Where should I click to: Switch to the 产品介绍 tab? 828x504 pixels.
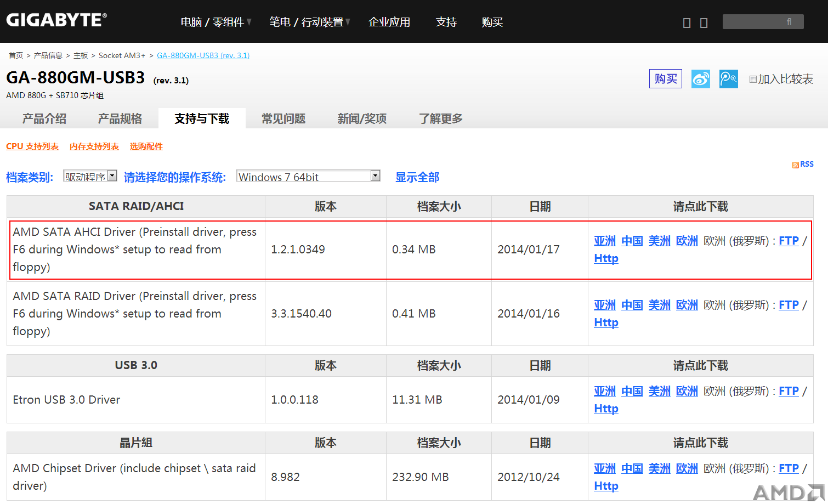click(44, 118)
